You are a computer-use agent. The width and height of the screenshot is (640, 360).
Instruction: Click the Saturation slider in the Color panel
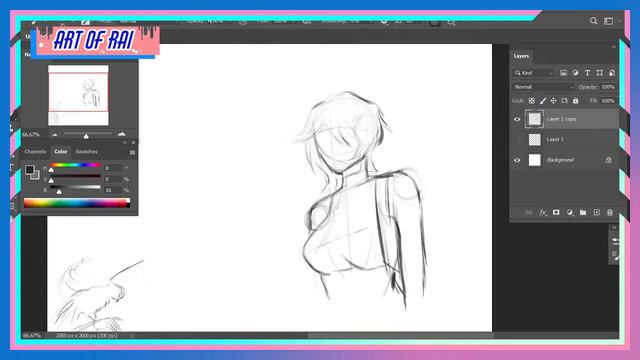pyautogui.click(x=75, y=176)
